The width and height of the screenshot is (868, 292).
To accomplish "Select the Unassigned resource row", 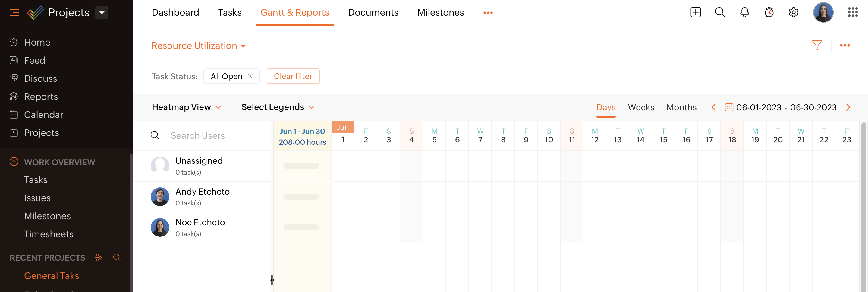I will pyautogui.click(x=202, y=166).
